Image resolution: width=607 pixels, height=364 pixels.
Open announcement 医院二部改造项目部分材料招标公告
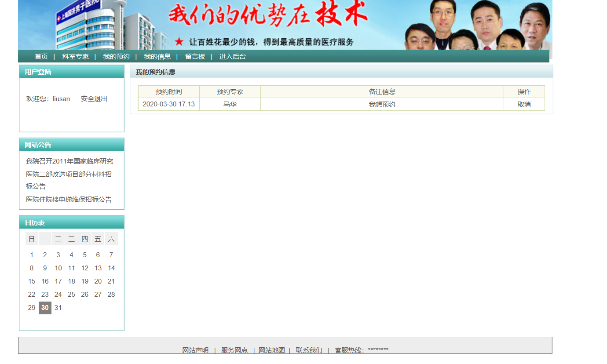(69, 175)
